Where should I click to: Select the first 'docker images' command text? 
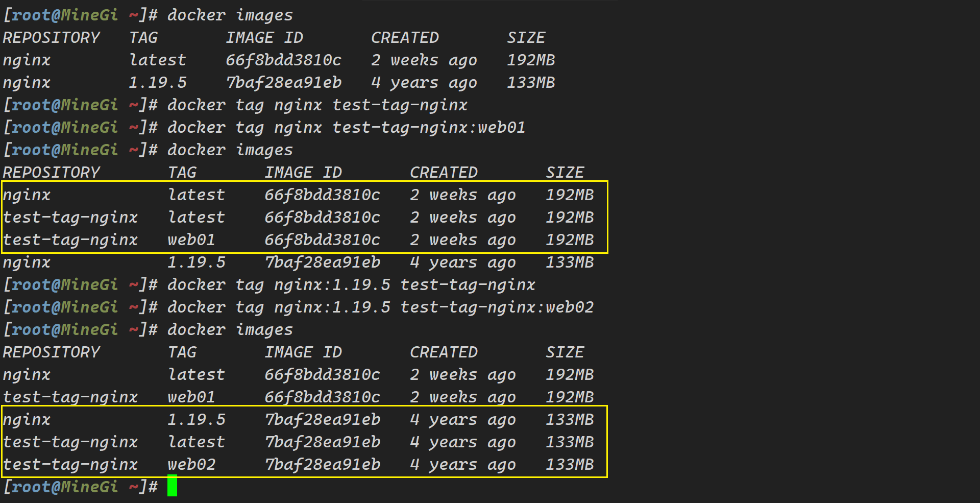[x=230, y=15]
